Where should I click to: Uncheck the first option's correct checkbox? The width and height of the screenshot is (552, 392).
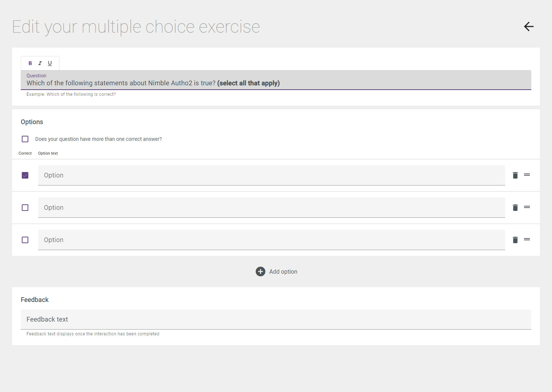(x=25, y=175)
